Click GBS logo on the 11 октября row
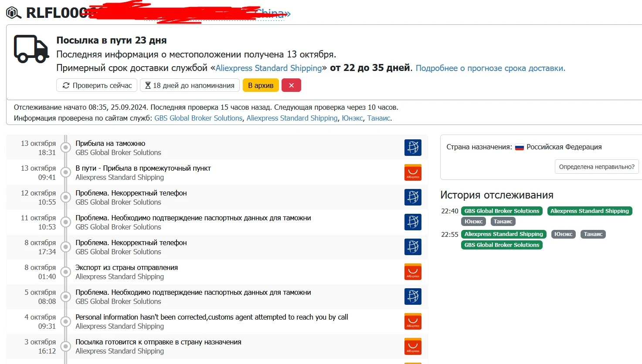Image resolution: width=642 pixels, height=364 pixels. [x=413, y=222]
